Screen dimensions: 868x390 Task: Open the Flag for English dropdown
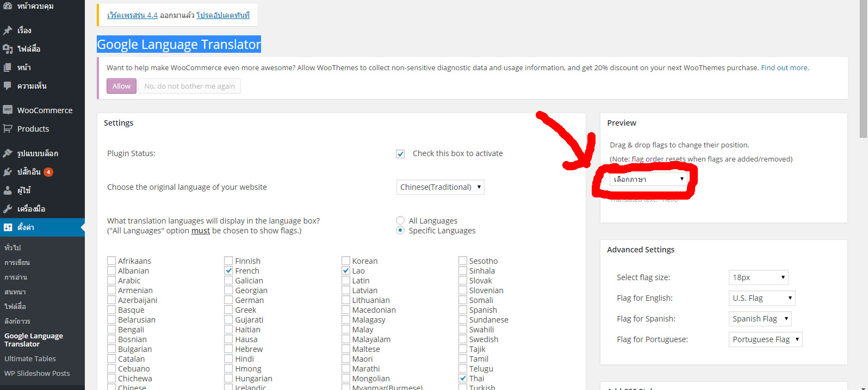[762, 298]
